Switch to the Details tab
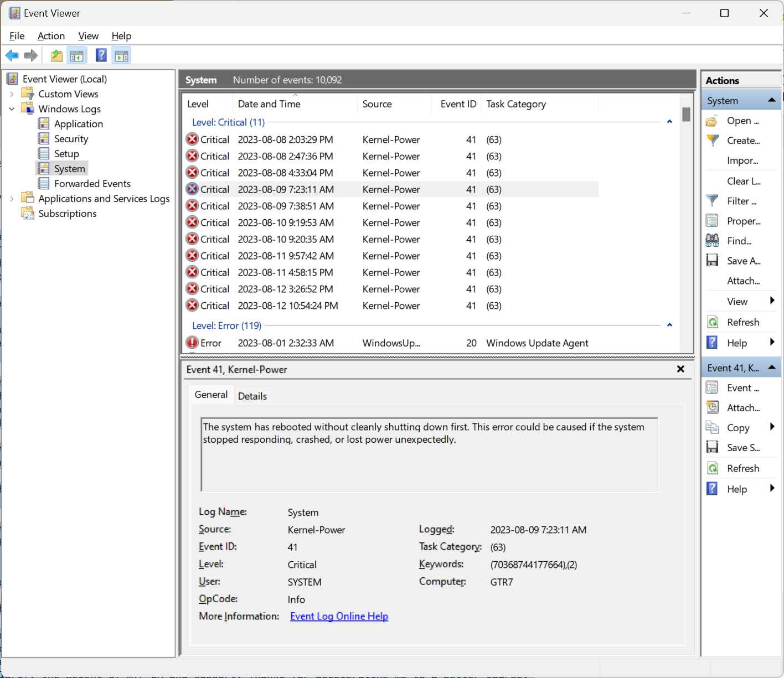The height and width of the screenshot is (678, 784). pos(252,395)
